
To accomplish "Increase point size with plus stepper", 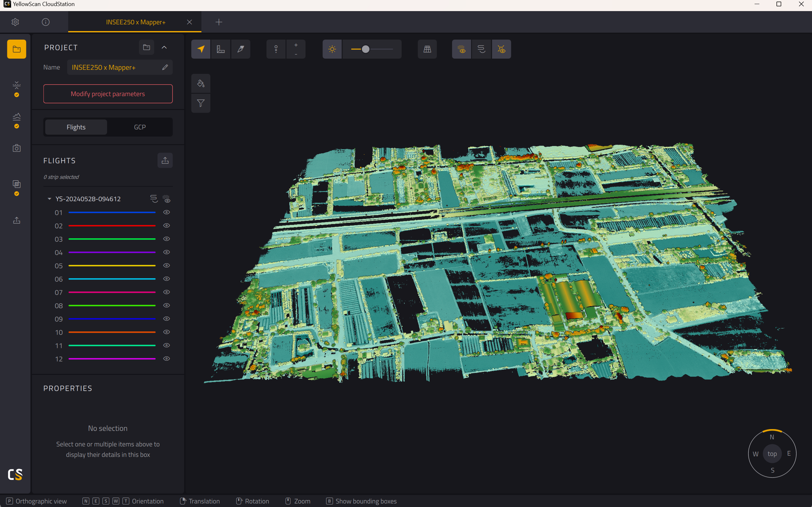I will click(296, 45).
